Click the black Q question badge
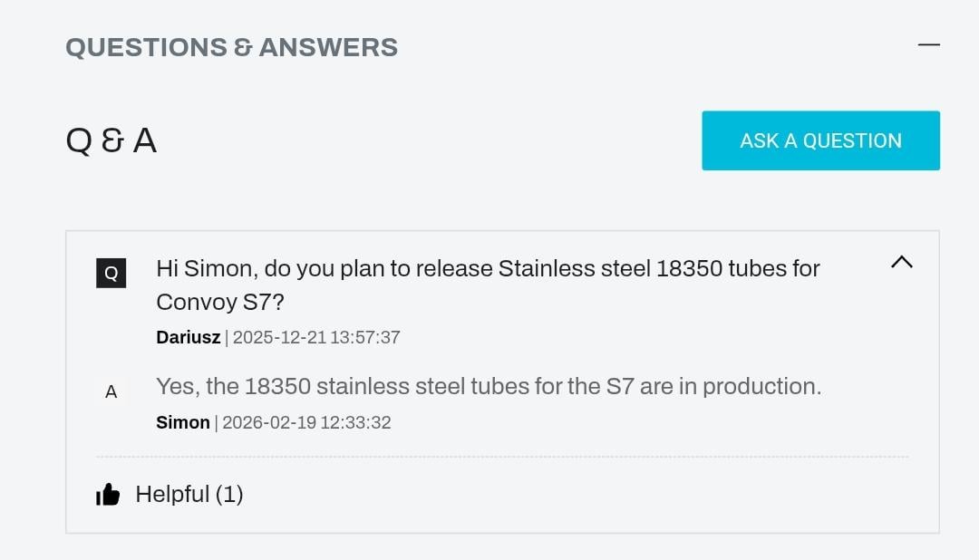 [111, 273]
